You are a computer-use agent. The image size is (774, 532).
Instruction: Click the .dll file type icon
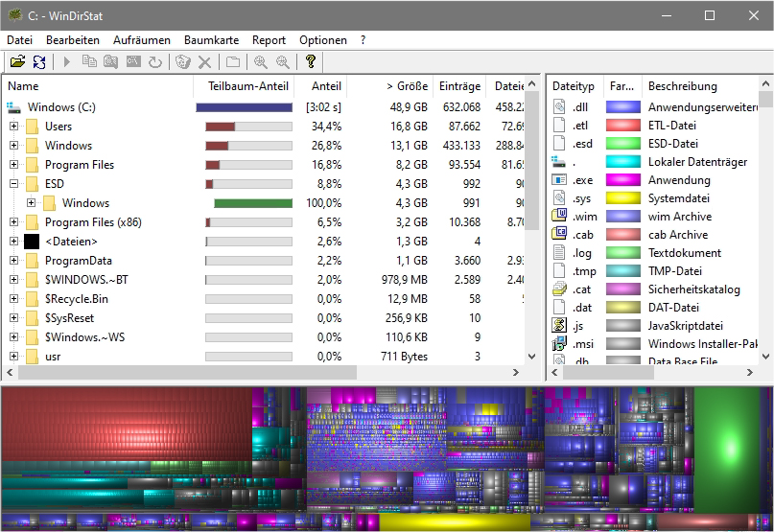559,107
